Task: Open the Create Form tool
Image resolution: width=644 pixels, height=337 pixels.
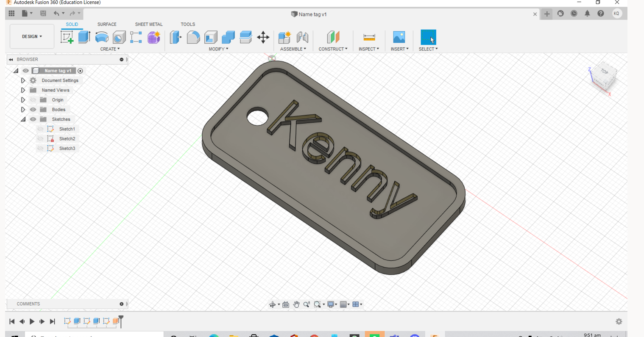Action: [154, 37]
